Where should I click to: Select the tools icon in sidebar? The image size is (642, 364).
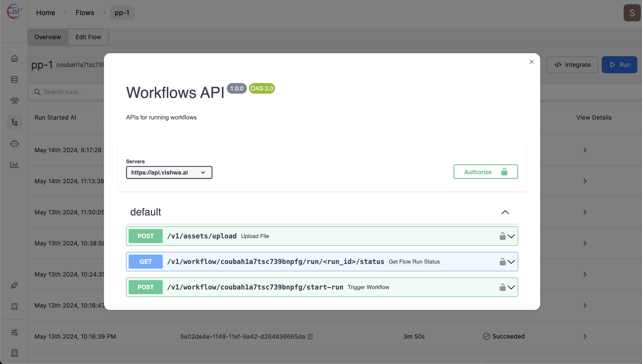coord(14,101)
